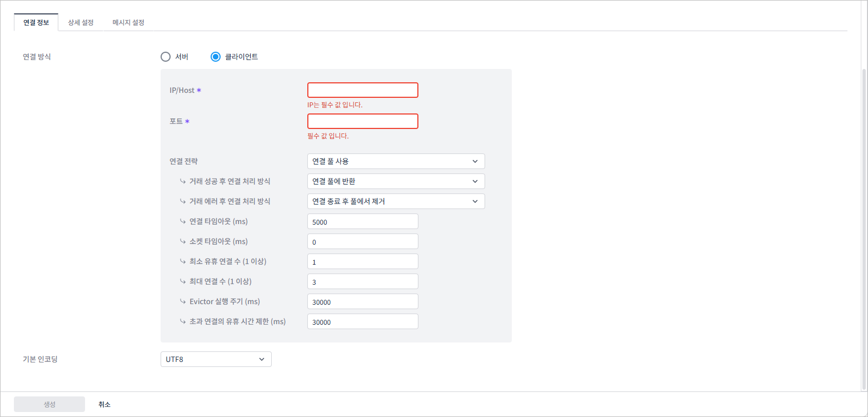
Task: Select the 클라이언트 radio button
Action: coord(215,56)
